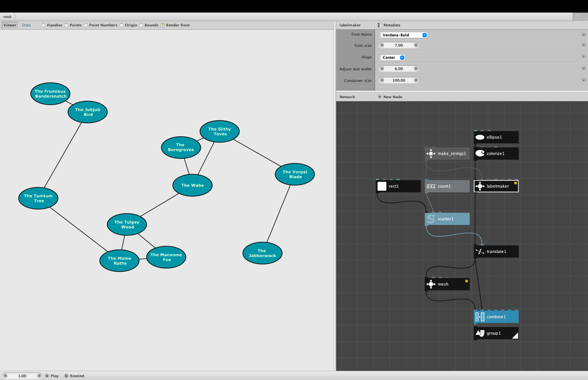Click the Play triangle icon
This screenshot has height=380, width=588.
(x=47, y=375)
